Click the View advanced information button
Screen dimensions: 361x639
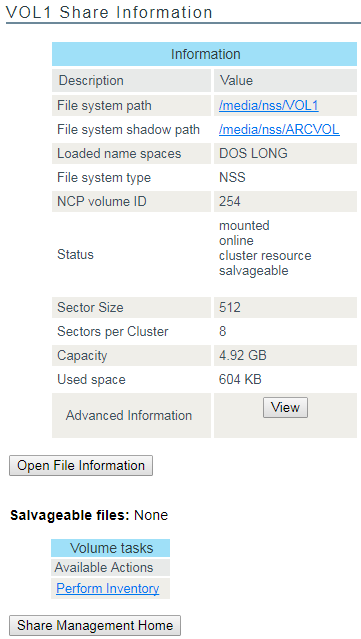click(x=285, y=408)
